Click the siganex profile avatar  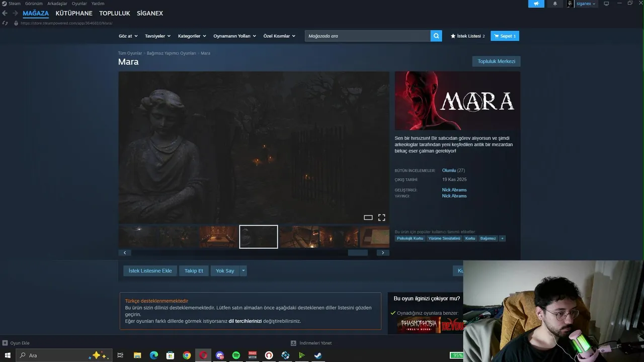pos(570,4)
